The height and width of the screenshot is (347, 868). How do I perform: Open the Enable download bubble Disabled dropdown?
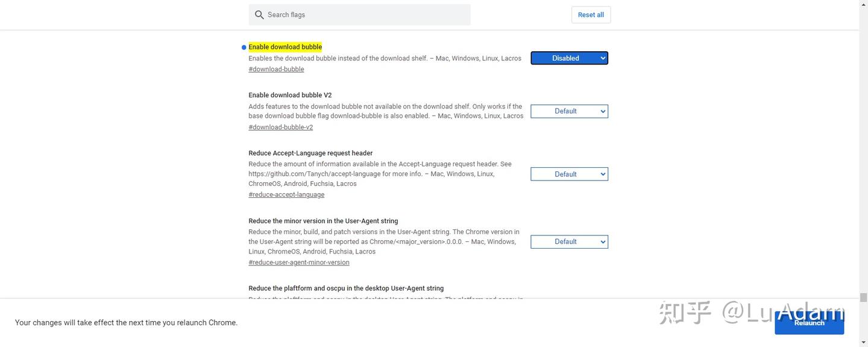(569, 58)
